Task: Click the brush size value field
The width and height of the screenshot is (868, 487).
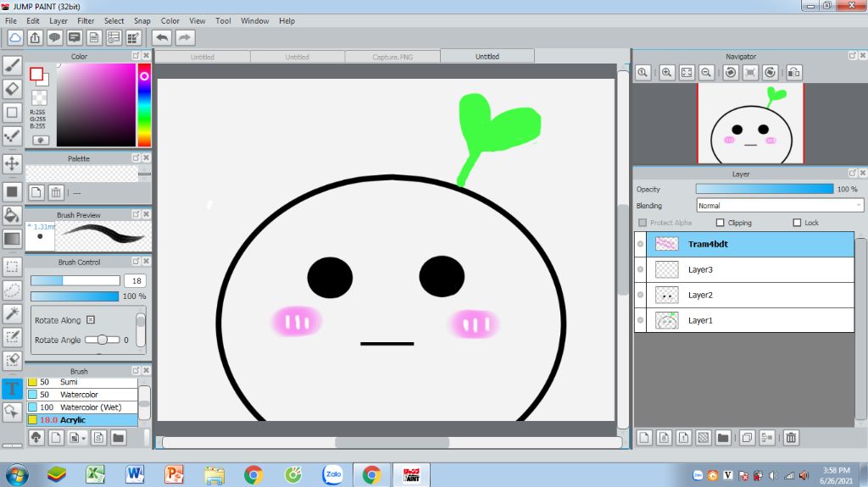Action: [x=135, y=280]
